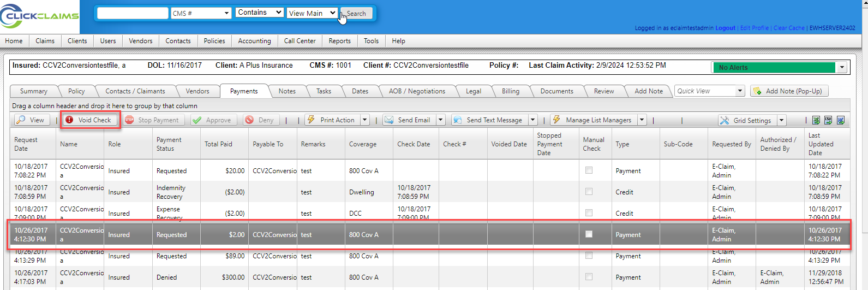Image resolution: width=868 pixels, height=290 pixels.
Task: Click the CSV export icon
Action: pyautogui.click(x=828, y=121)
